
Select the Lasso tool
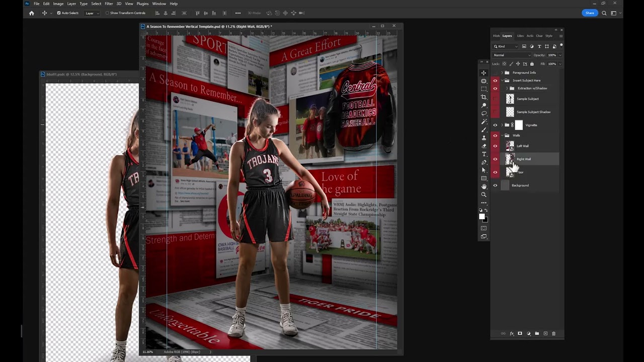click(x=484, y=113)
